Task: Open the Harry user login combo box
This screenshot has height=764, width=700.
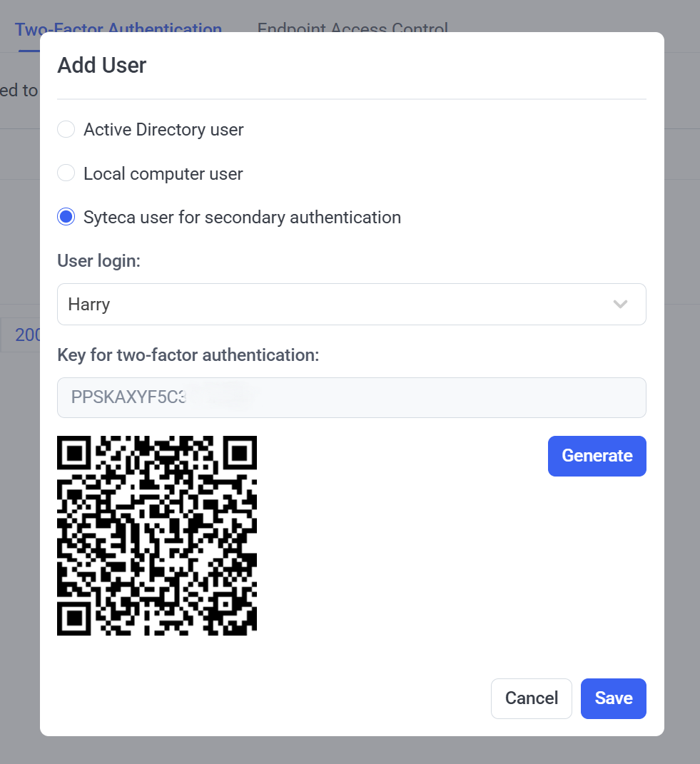Action: click(x=352, y=305)
